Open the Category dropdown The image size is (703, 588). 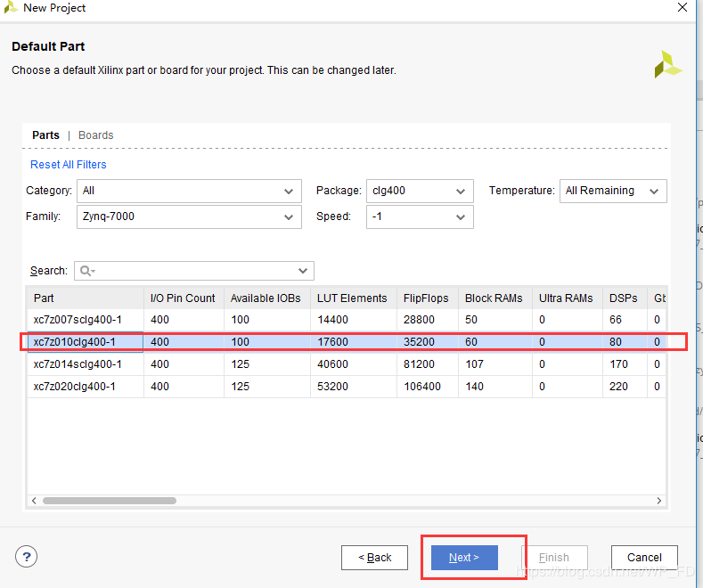[188, 191]
